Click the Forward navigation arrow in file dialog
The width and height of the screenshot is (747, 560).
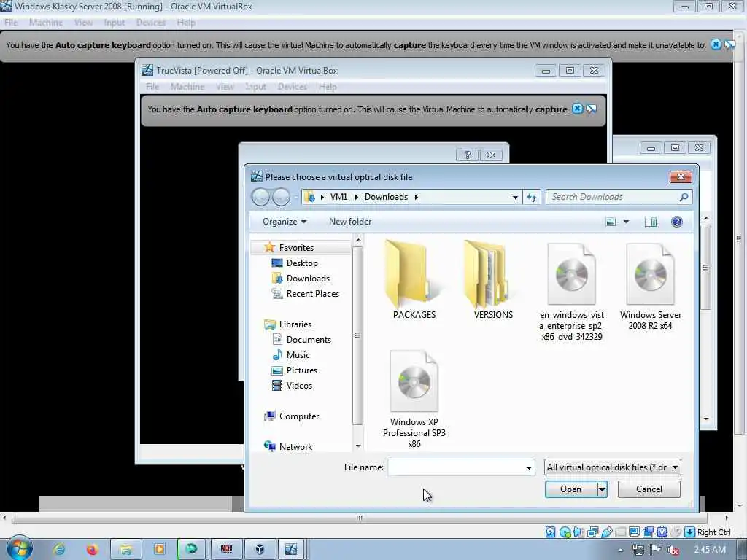click(x=281, y=197)
